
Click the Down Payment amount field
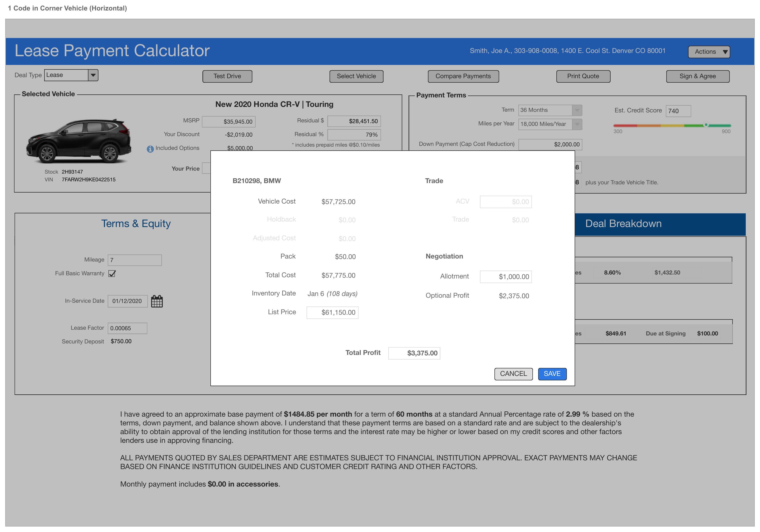pyautogui.click(x=550, y=145)
